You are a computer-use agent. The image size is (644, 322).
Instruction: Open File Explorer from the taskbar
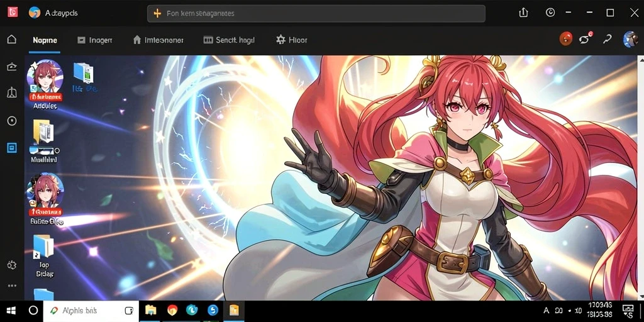[x=151, y=310]
